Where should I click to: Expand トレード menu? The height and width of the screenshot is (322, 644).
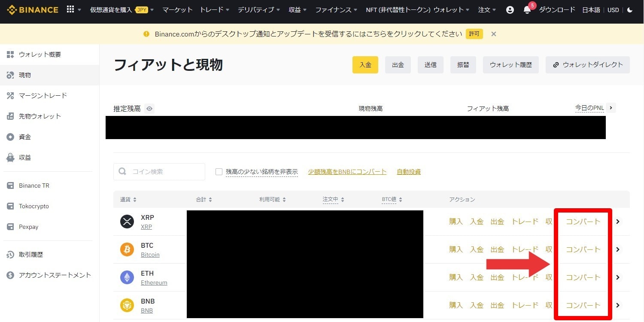(215, 9)
